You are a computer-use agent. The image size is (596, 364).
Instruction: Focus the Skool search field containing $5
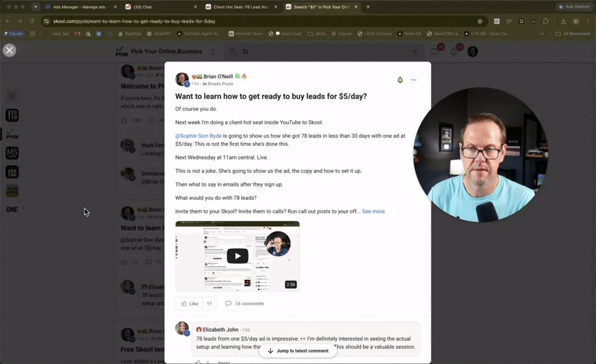(324, 52)
